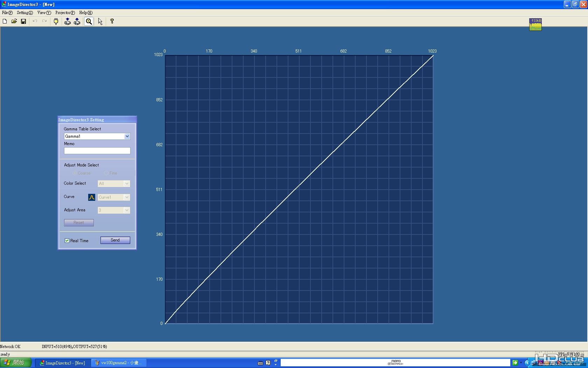Select the Fine adjust mode radio button
This screenshot has height=368, width=588.
pos(106,173)
